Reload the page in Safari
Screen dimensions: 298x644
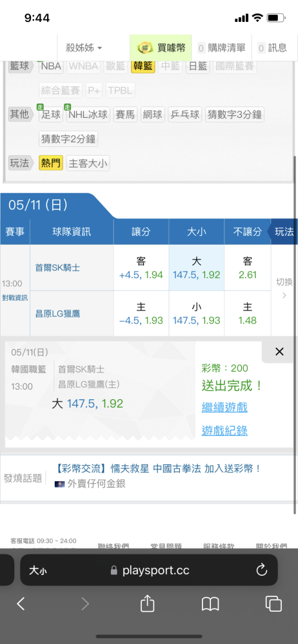click(x=262, y=570)
